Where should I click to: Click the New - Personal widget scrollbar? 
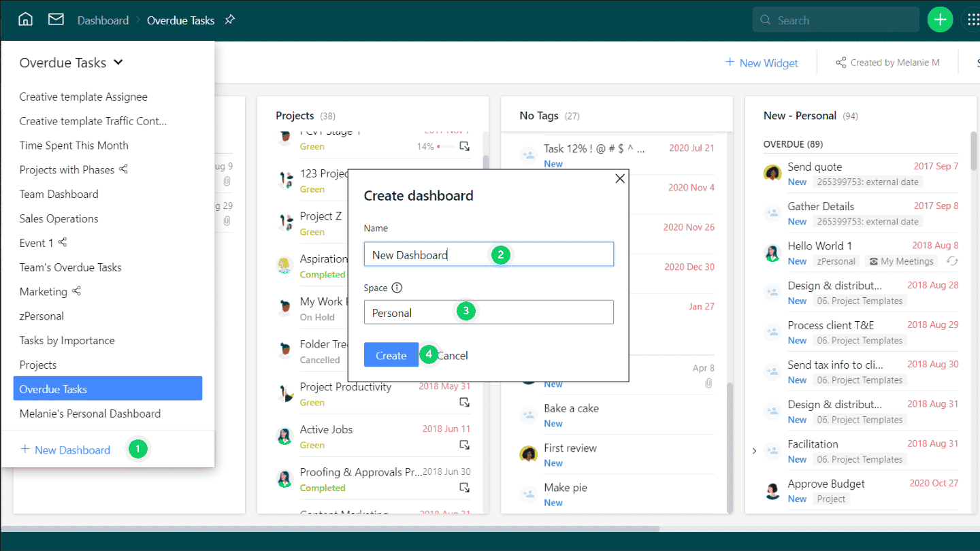coord(974,150)
